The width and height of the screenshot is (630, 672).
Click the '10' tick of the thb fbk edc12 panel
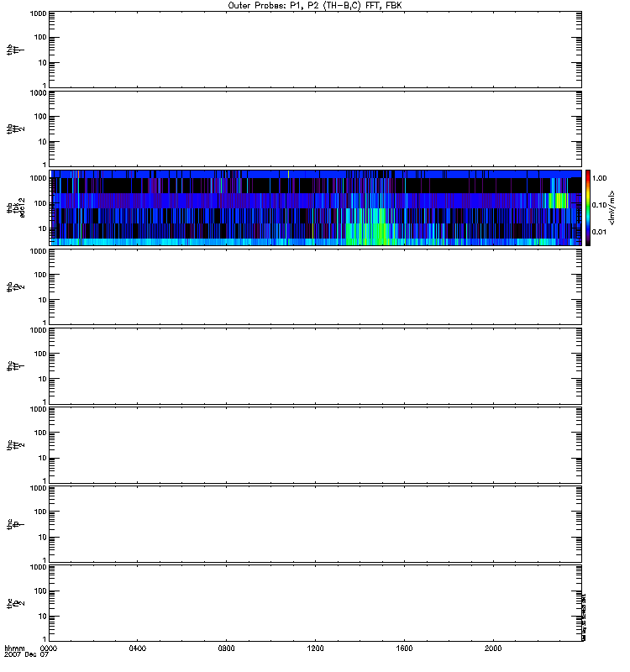point(43,228)
